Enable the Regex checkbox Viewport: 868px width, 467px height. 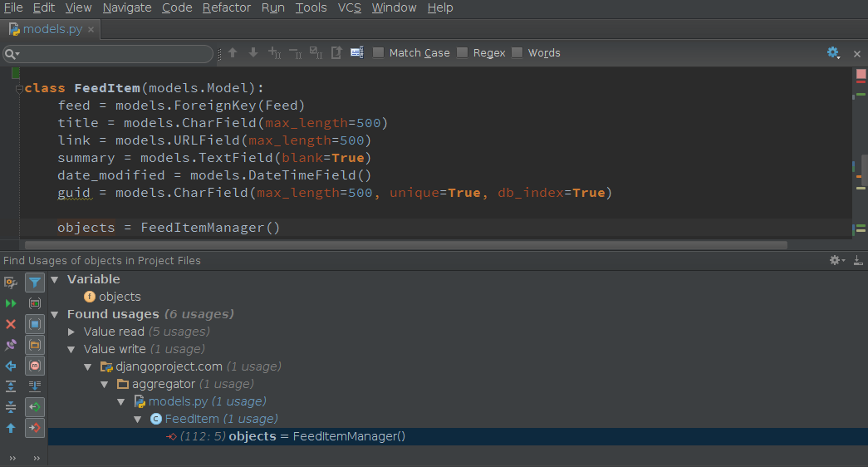click(462, 52)
